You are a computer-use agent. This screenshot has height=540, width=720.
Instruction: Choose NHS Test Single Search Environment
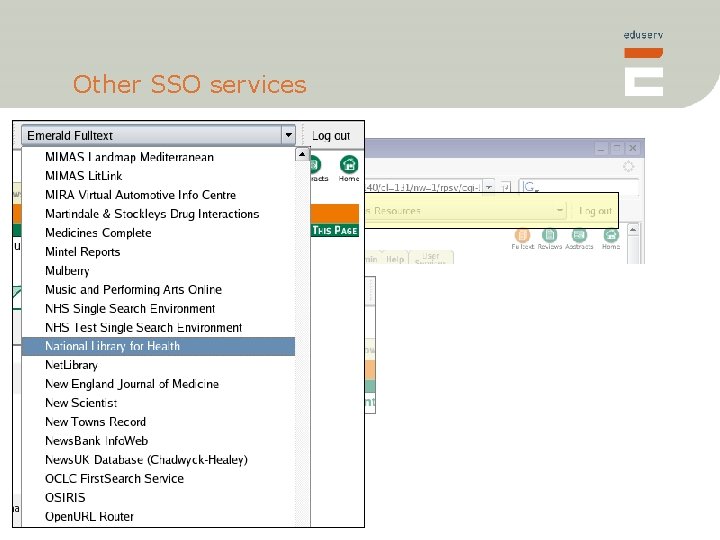[143, 327]
